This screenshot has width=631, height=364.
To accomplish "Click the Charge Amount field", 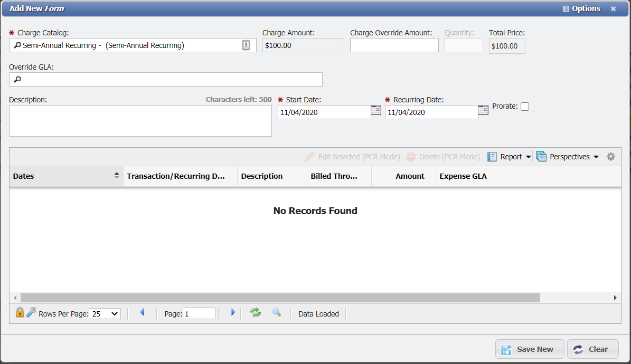I will [304, 45].
